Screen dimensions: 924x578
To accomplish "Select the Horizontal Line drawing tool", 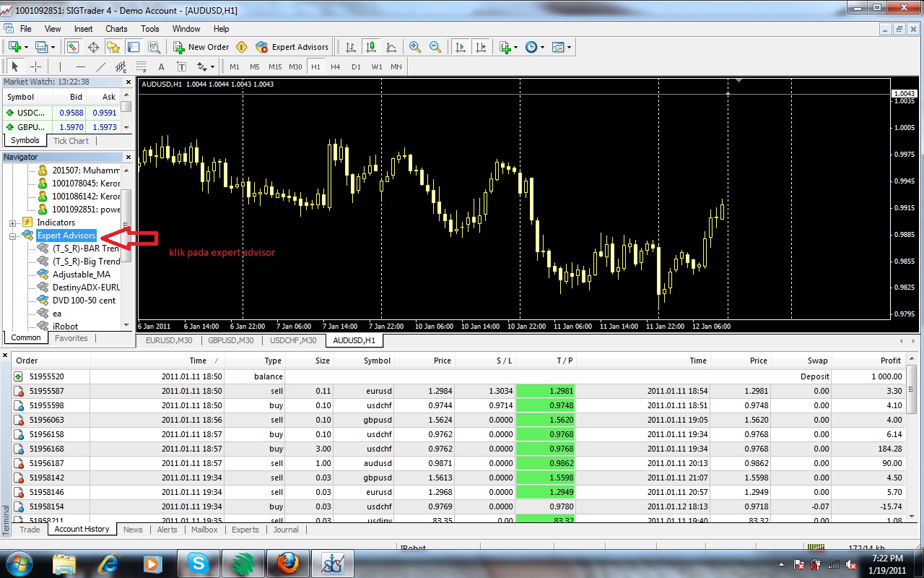I will click(80, 66).
